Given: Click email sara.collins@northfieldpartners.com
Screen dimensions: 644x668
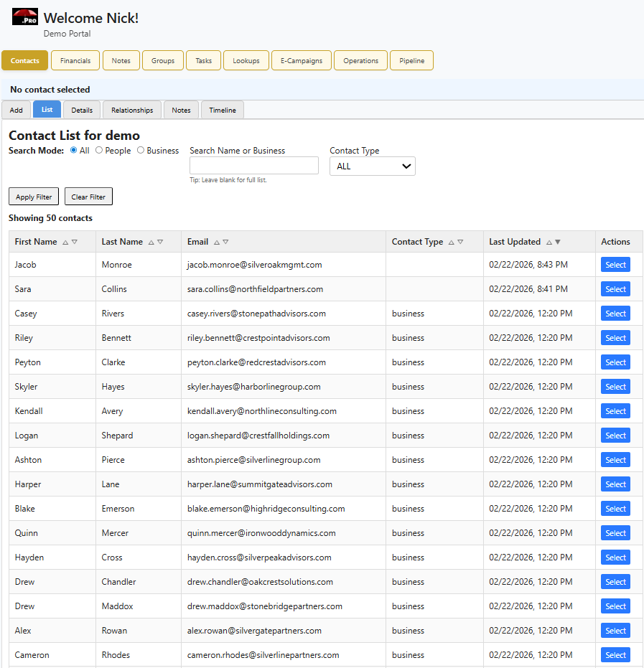Looking at the screenshot, I should (255, 289).
